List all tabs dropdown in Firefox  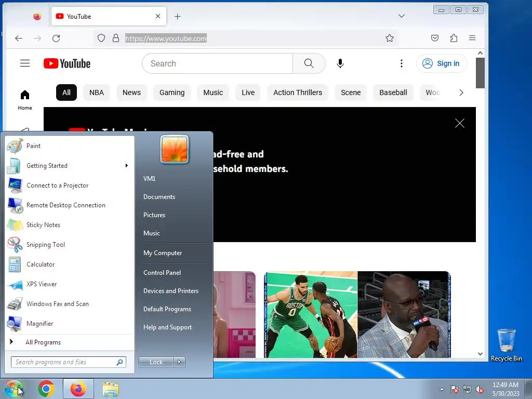click(x=402, y=16)
